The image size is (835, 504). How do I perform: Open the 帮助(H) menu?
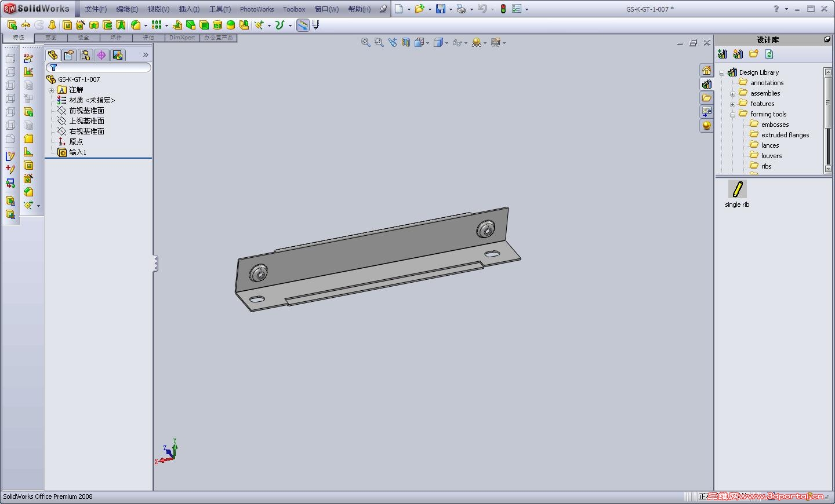tap(360, 9)
